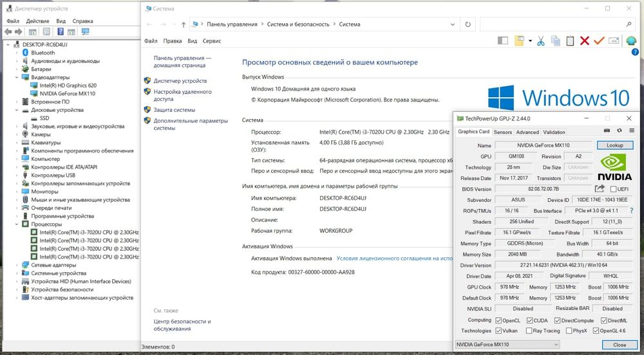Toggle the Ray Tracing checkbox
This screenshot has height=355, width=644.
[x=529, y=331]
